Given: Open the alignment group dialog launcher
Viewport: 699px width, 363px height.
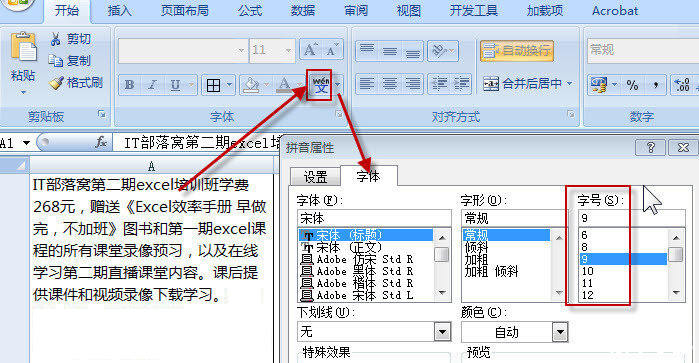Looking at the screenshot, I should coord(571,114).
